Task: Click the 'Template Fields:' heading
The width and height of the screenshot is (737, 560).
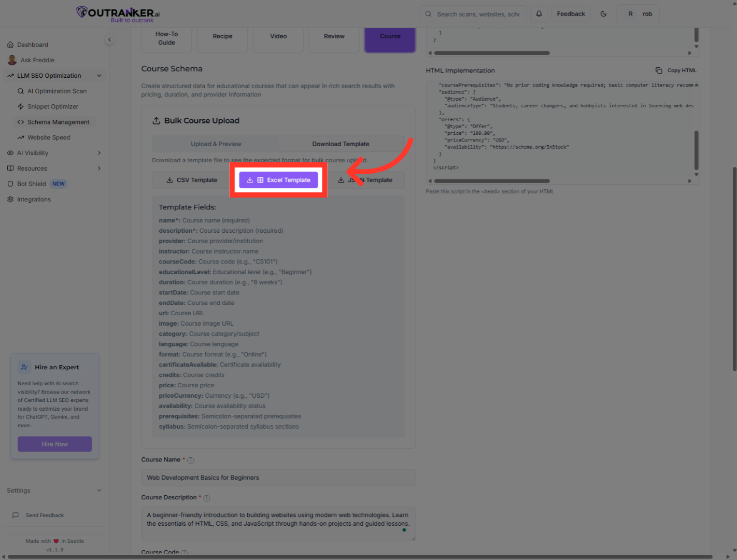Action: tap(187, 207)
